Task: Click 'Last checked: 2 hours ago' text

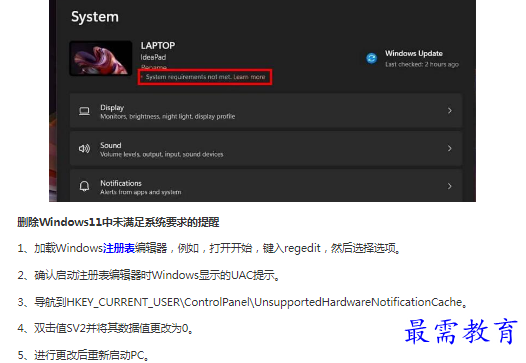Action: pyautogui.click(x=422, y=64)
